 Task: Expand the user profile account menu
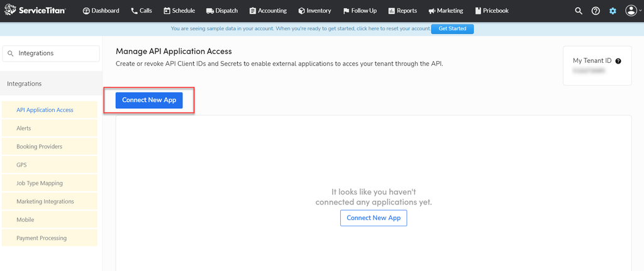[633, 11]
